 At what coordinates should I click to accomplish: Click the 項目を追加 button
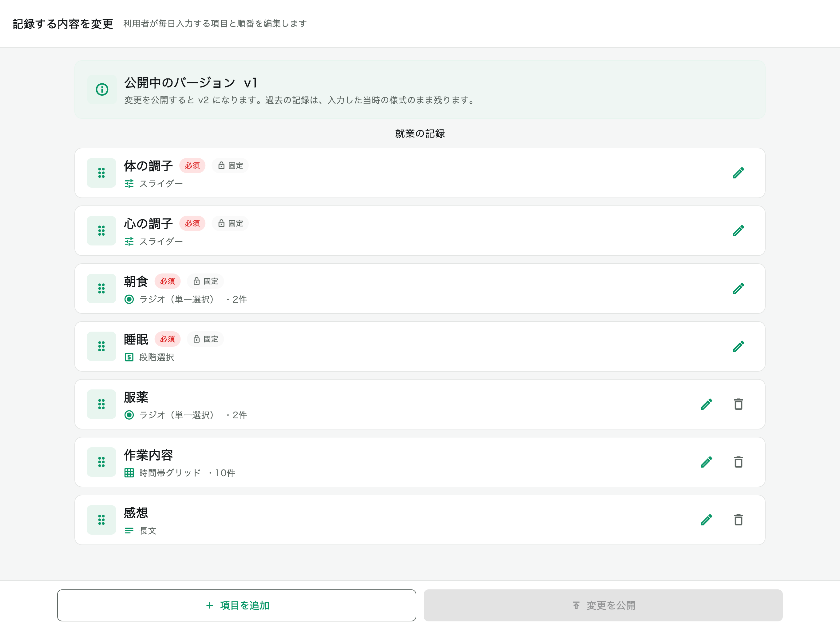pyautogui.click(x=236, y=605)
